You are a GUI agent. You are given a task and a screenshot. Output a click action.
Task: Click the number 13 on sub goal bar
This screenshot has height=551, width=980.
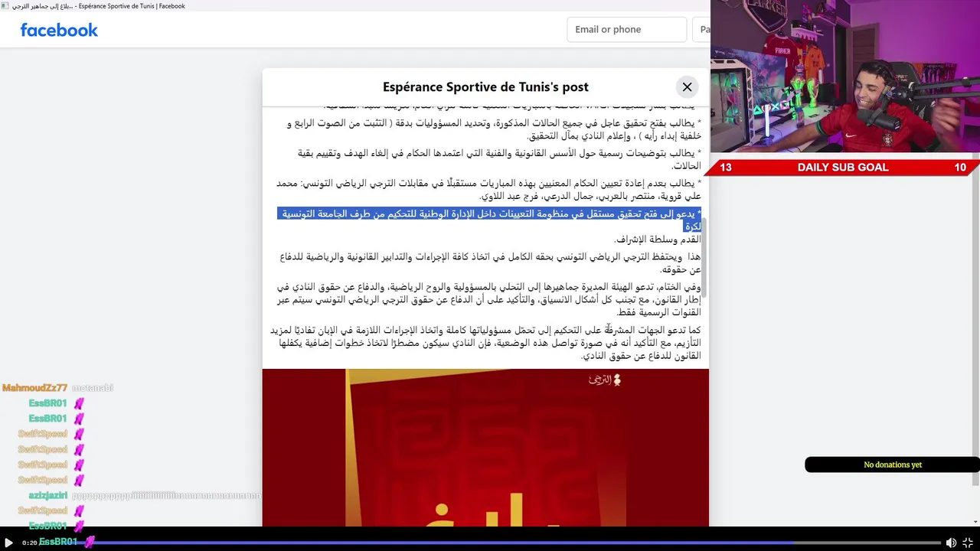[x=726, y=168]
